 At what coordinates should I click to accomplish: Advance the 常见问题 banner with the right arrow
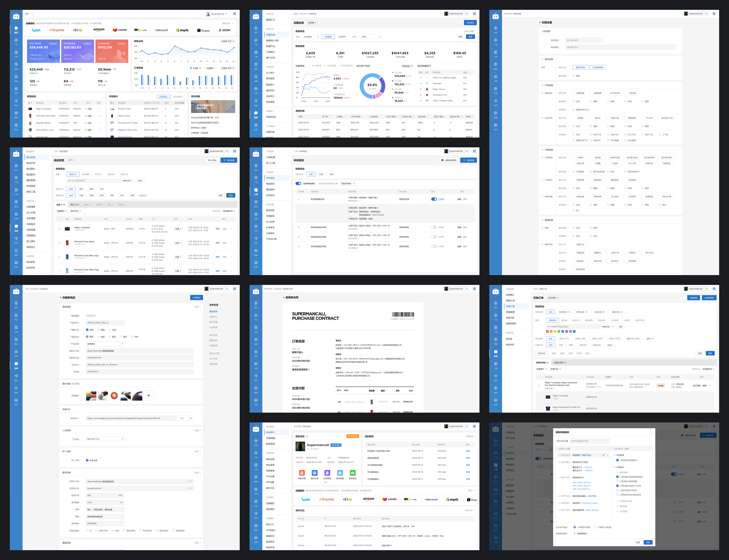tap(232, 107)
